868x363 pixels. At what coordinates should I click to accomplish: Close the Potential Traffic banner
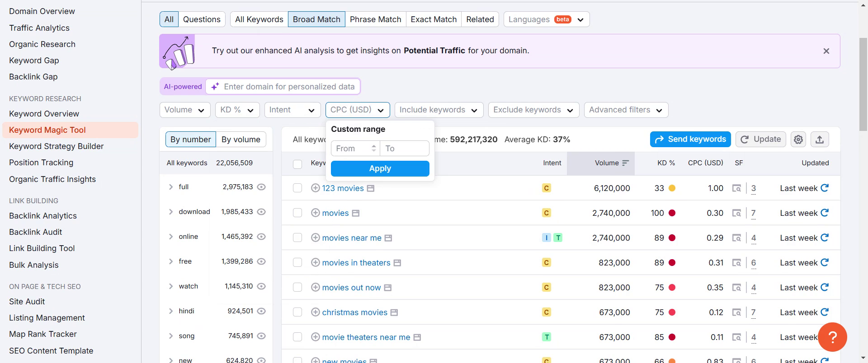(826, 51)
